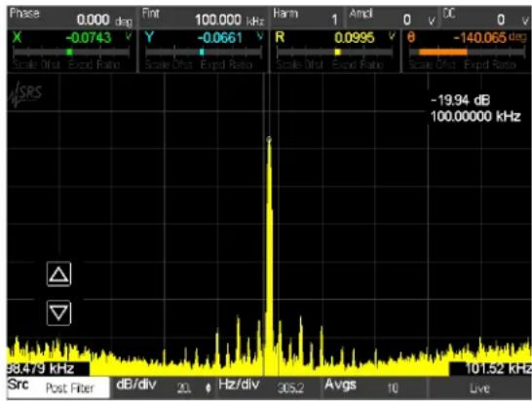Tap the orange theta bar graph

tap(443, 53)
